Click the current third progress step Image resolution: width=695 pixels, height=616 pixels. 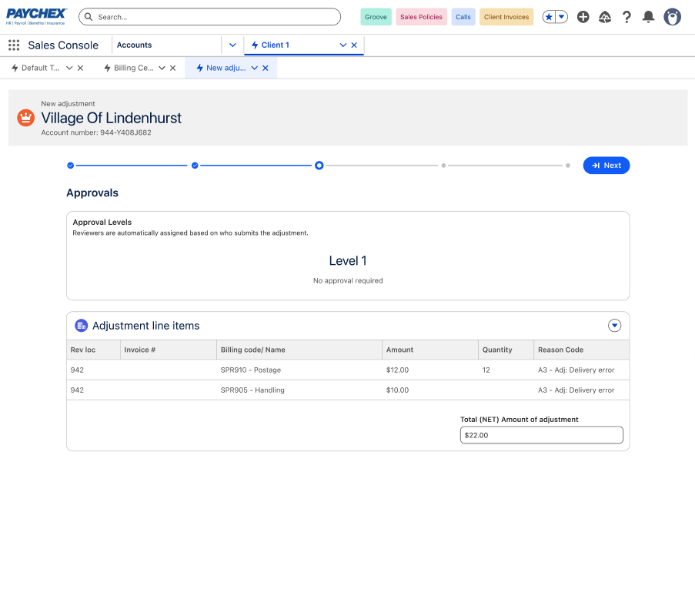(319, 166)
